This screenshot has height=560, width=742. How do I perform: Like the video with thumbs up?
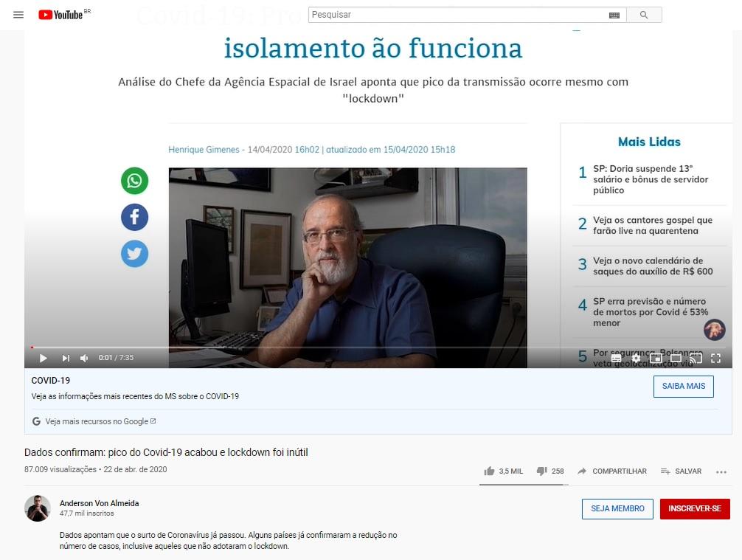pos(489,471)
